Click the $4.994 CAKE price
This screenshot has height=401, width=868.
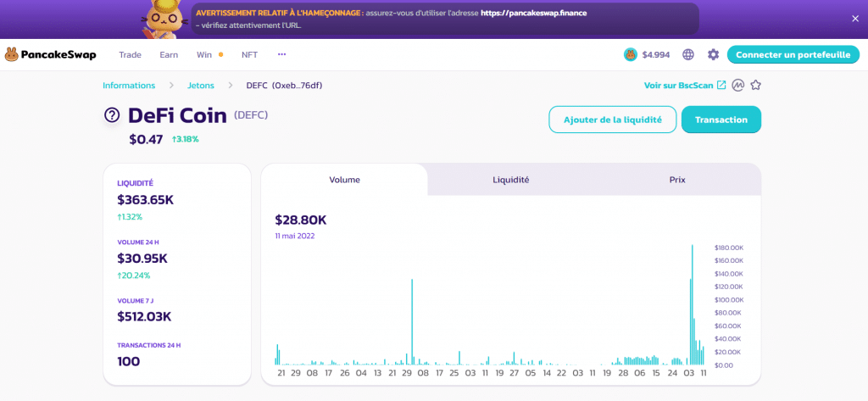(x=656, y=55)
